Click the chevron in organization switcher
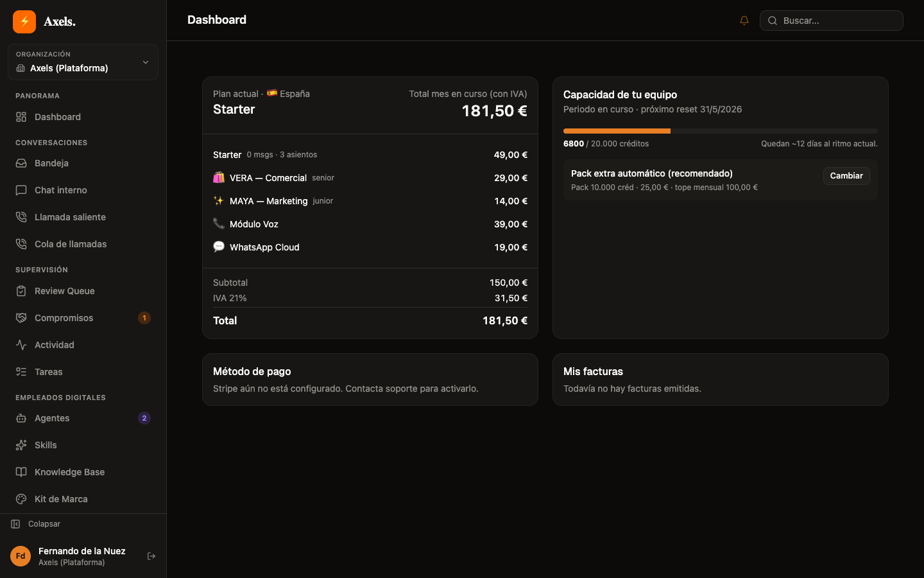 click(146, 62)
